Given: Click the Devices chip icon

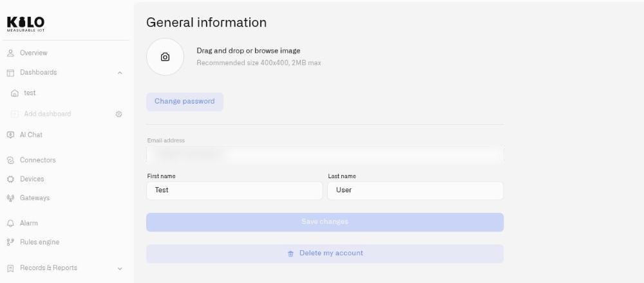Looking at the screenshot, I should click(x=11, y=179).
